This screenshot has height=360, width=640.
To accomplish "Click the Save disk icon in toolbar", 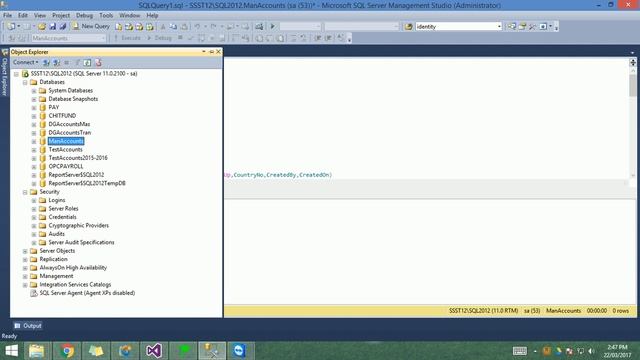I will 53,27.
